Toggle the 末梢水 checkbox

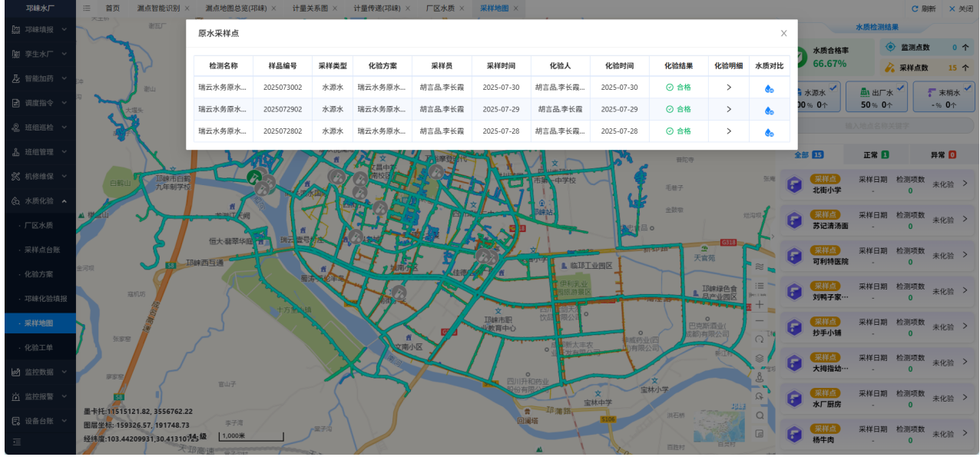tap(965, 88)
